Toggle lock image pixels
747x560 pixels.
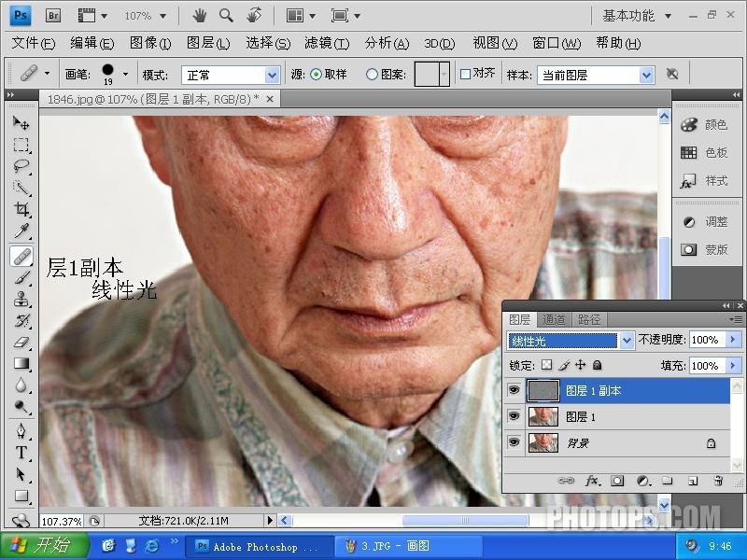(564, 365)
